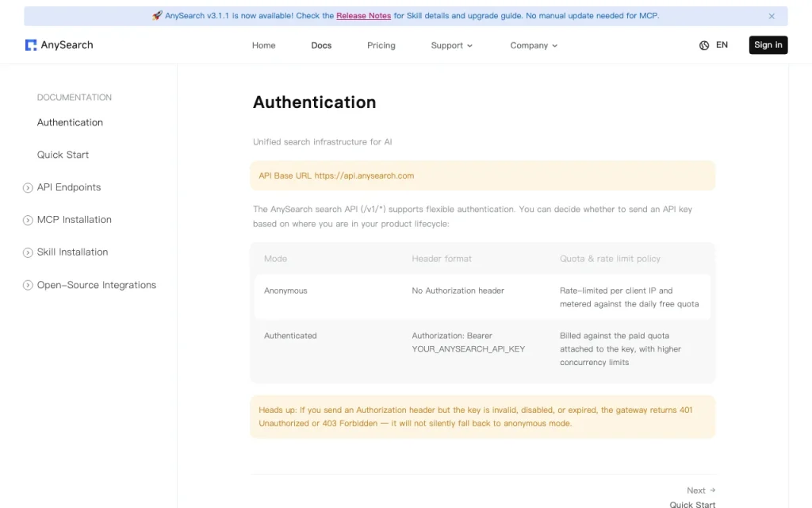
Task: Click the API Endpoints circle arrow icon
Action: point(28,187)
